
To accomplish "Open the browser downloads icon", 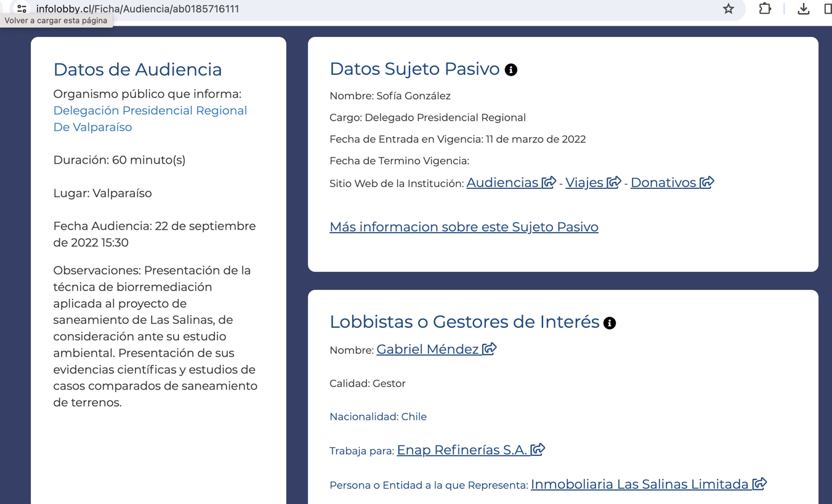I will click(x=804, y=9).
